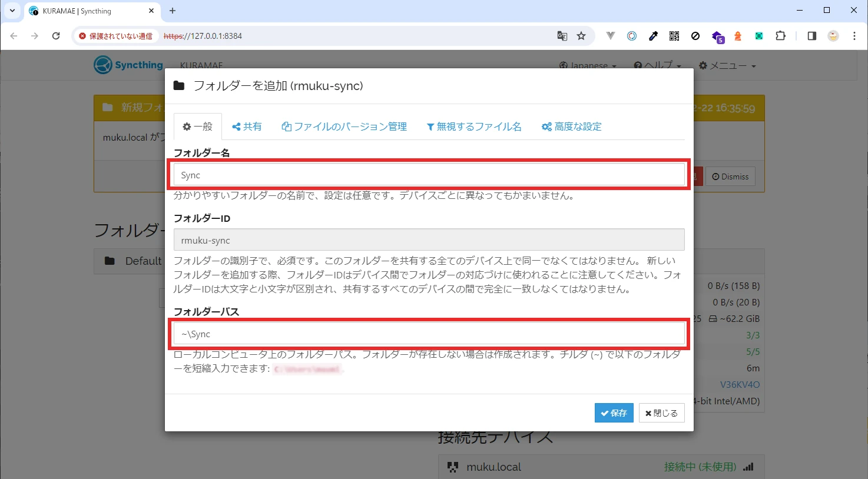Go forward to the next page
Viewport: 868px width, 479px height.
tap(35, 36)
